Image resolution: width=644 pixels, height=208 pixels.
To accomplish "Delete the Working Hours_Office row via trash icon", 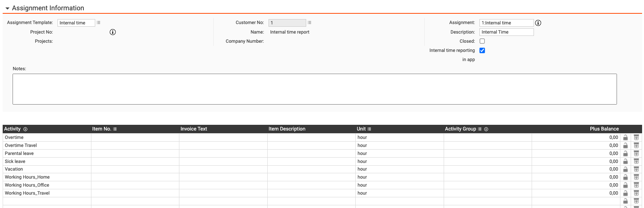I will 636,185.
